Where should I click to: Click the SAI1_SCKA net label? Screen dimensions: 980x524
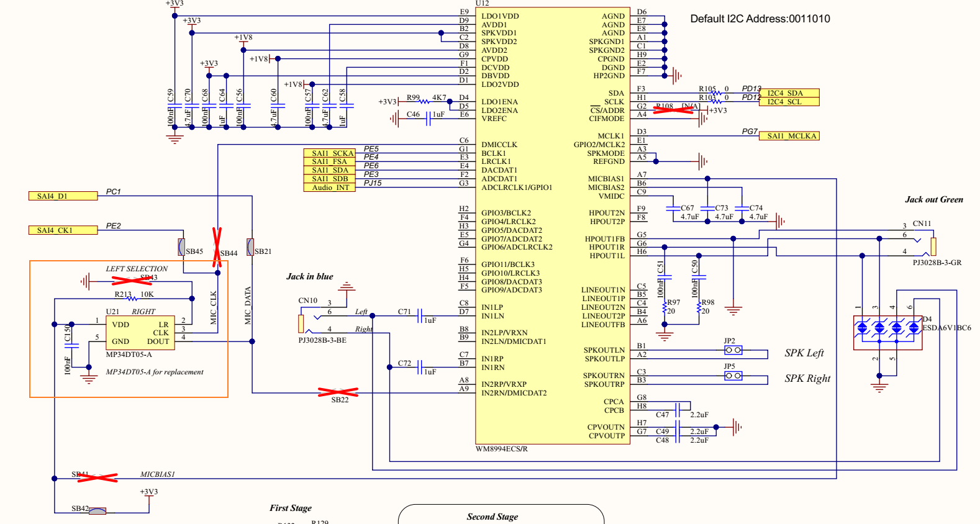click(x=330, y=153)
